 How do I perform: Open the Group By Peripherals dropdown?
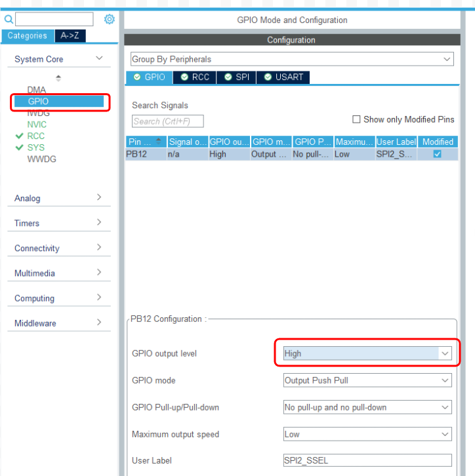coord(291,59)
